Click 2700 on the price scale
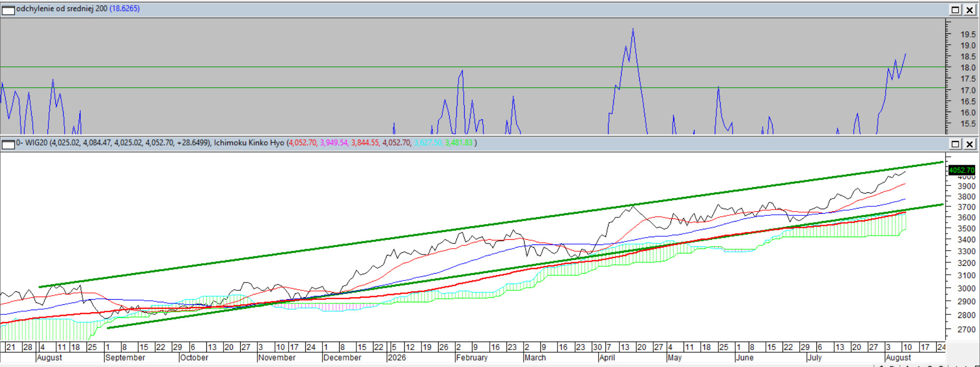Viewport: 980px width, 367px height. coord(966,329)
